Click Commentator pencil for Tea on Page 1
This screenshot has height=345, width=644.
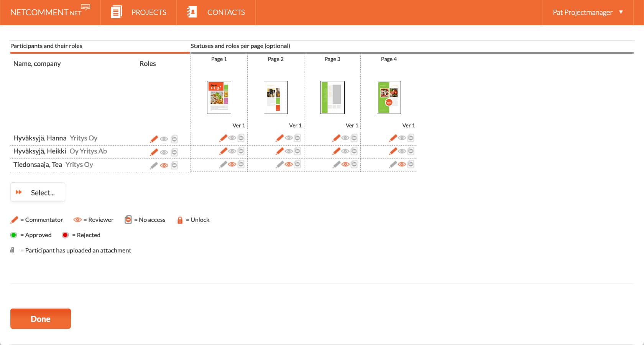(x=223, y=164)
